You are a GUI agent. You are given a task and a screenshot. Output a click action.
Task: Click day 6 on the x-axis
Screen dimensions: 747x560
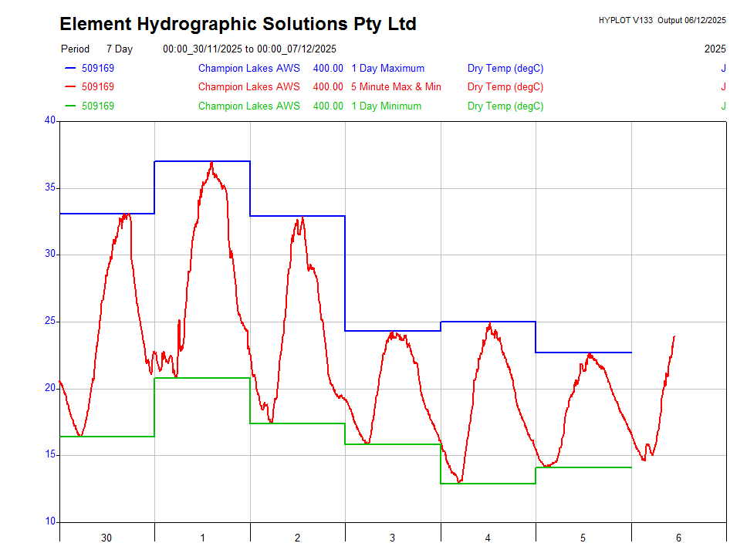678,538
